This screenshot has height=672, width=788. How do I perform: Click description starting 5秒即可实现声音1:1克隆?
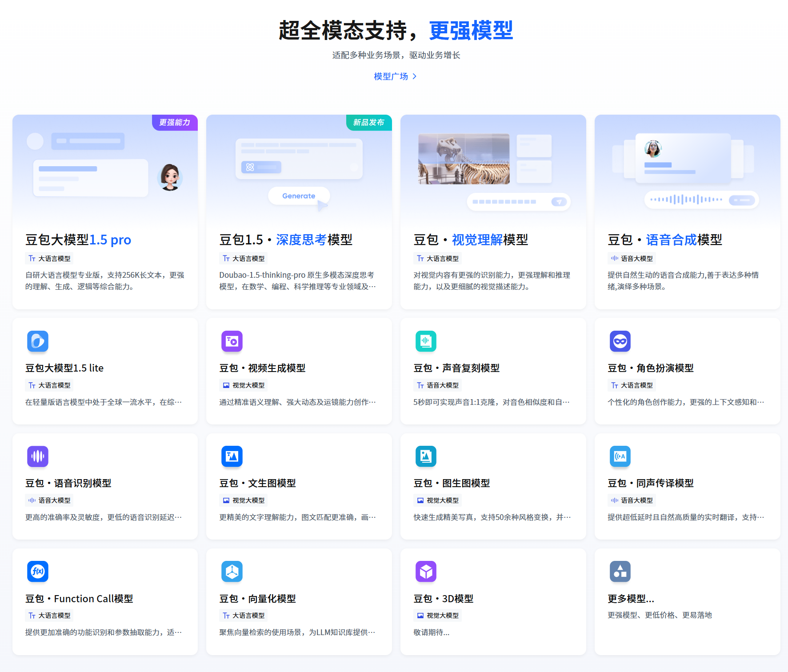tap(492, 402)
